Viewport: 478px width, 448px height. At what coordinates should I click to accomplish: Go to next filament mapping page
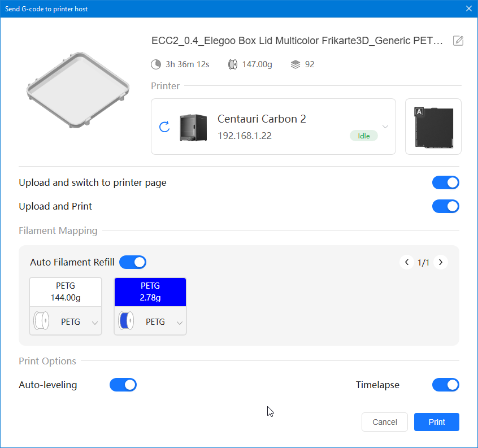(441, 262)
